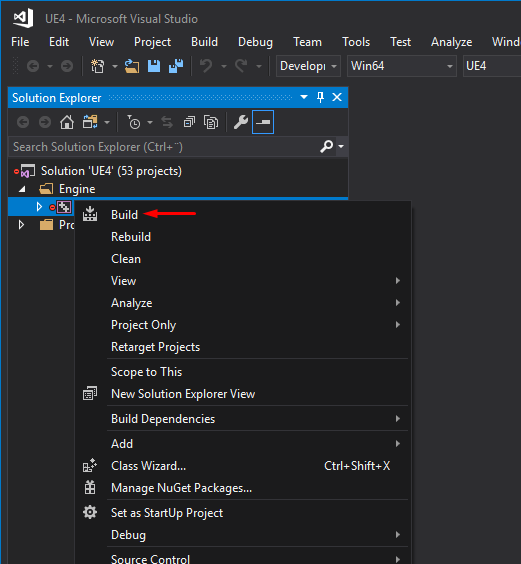Viewport: 521px width, 564px height.
Task: Toggle the Solution Explorer auto-hide pin
Action: point(320,97)
